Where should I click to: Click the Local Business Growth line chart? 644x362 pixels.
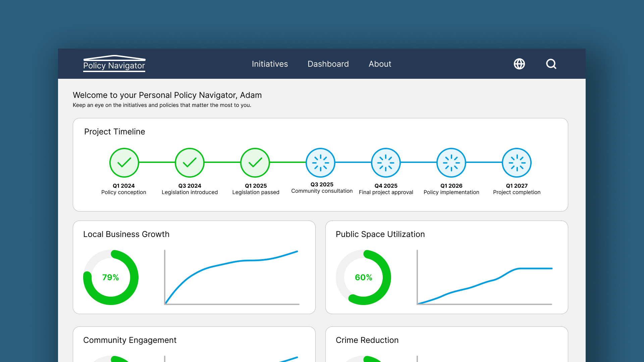[231, 277]
